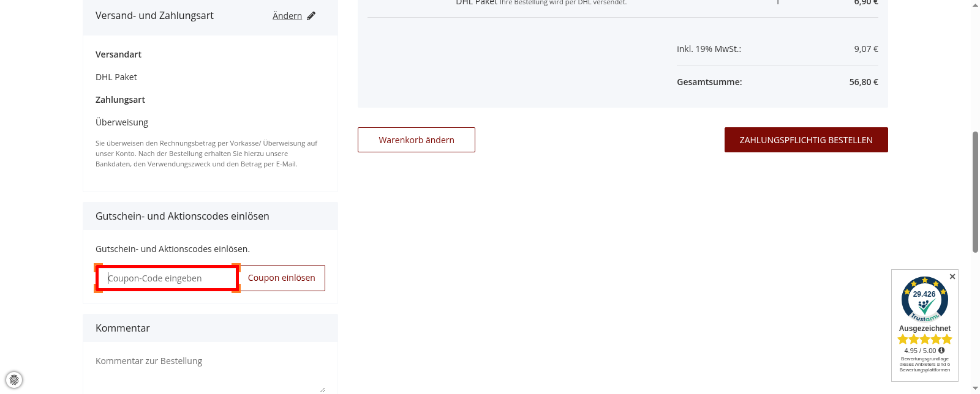Click the Kommentar section header
This screenshot has height=394, width=980.
click(123, 328)
